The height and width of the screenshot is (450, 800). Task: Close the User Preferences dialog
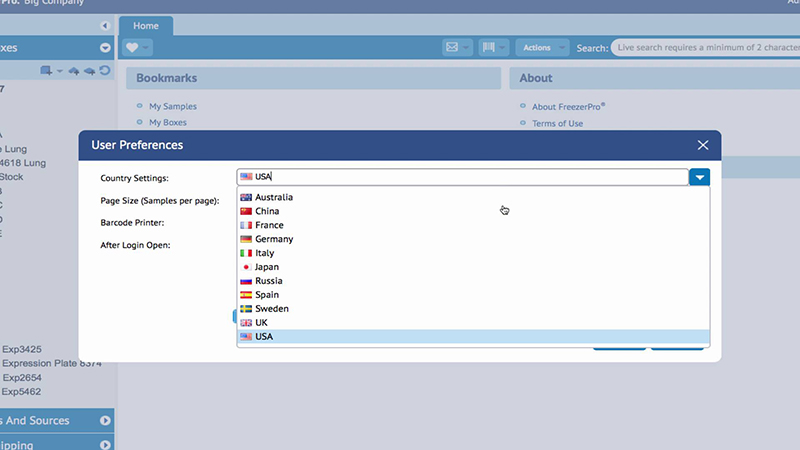point(703,145)
